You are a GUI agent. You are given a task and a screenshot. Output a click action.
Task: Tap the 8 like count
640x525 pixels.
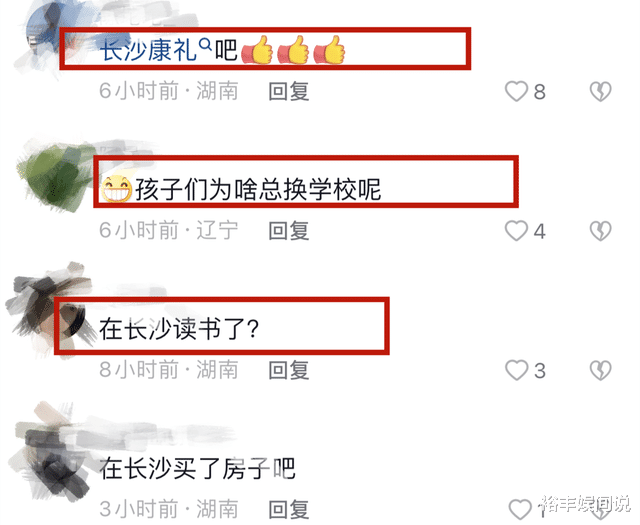(x=540, y=91)
